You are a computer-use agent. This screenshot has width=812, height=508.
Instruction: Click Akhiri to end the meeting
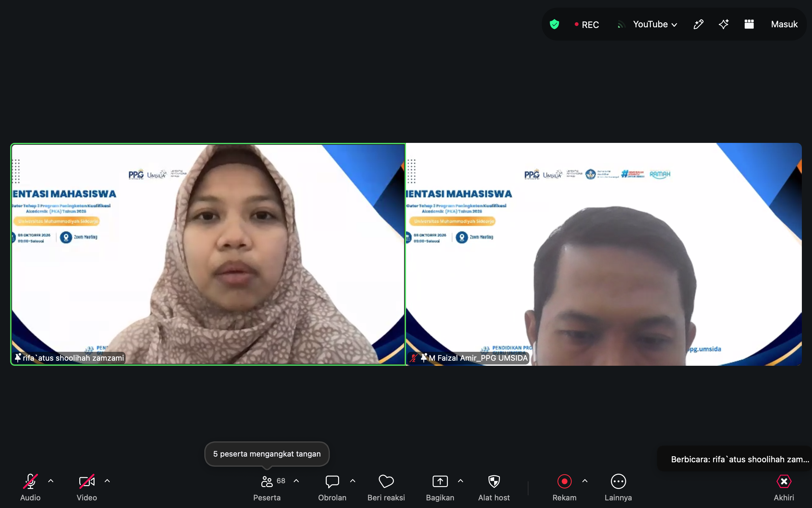point(784,487)
